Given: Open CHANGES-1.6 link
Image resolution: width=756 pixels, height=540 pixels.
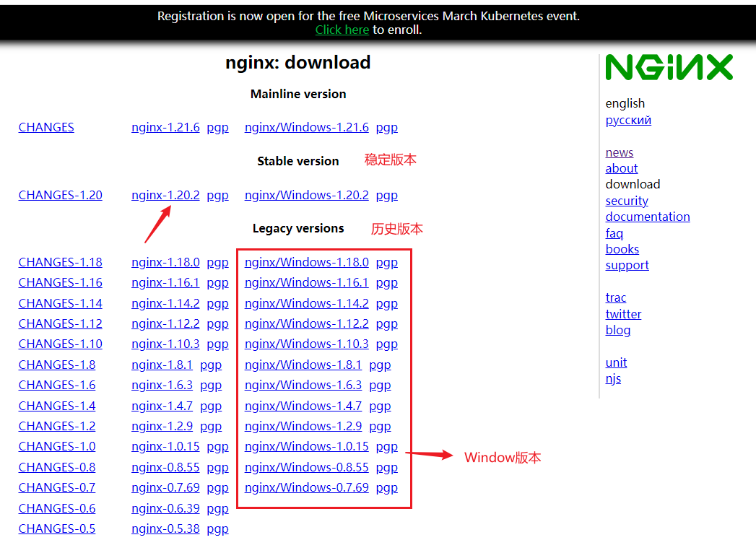Looking at the screenshot, I should pyautogui.click(x=57, y=386).
